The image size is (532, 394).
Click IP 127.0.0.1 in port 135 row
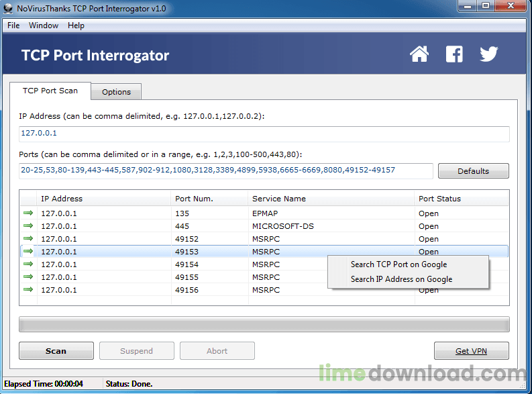(x=59, y=213)
